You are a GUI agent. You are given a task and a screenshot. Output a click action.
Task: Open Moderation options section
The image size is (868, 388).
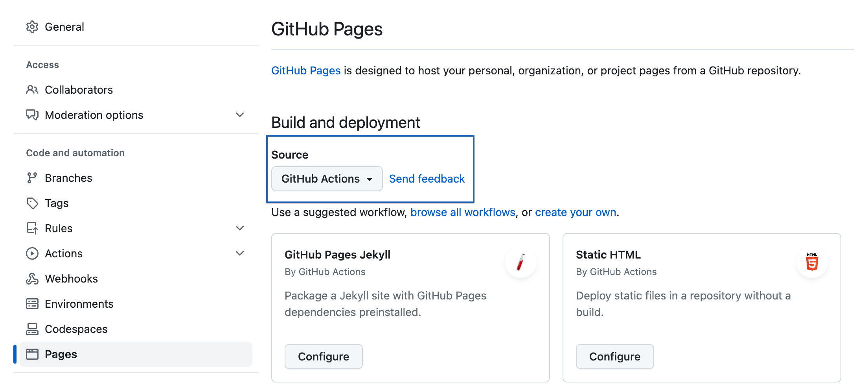(x=94, y=115)
